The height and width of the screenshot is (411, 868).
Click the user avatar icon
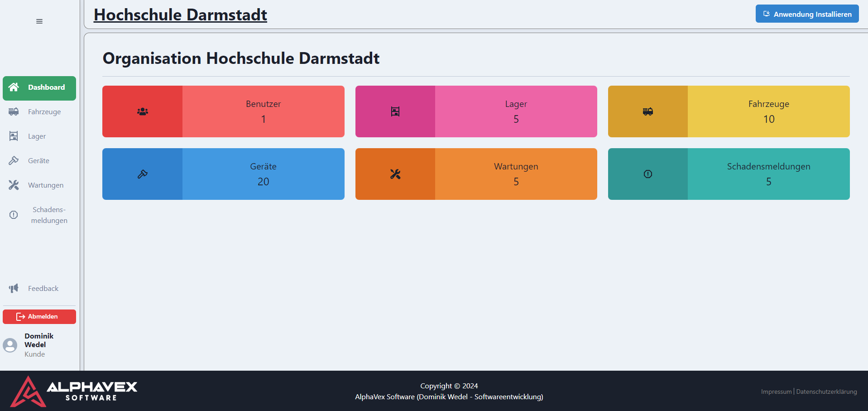[10, 345]
